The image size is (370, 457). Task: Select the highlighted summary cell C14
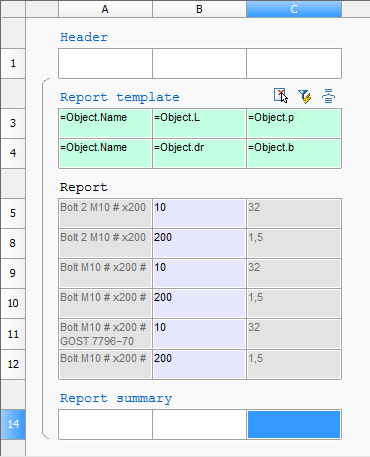pos(294,424)
